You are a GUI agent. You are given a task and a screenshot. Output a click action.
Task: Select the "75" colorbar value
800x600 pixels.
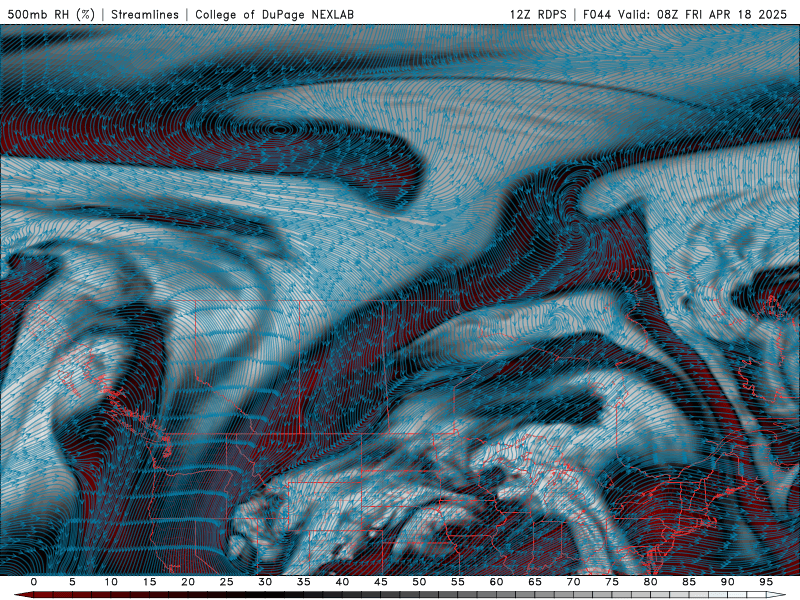tap(612, 582)
